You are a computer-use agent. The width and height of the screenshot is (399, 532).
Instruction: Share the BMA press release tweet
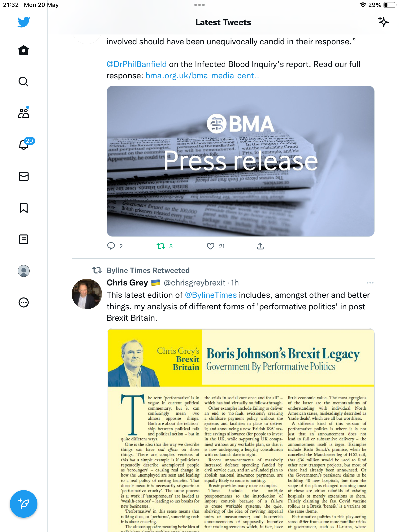point(260,246)
